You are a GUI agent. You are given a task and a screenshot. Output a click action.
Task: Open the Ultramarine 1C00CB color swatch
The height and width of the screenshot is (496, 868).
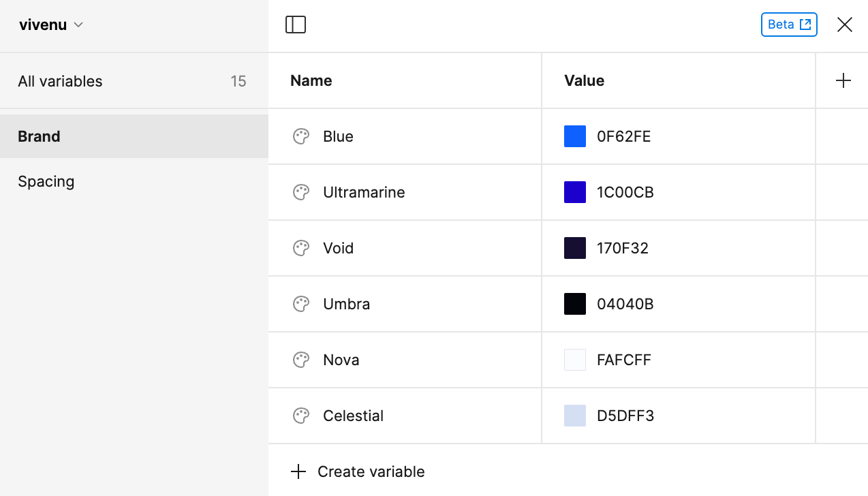coord(575,192)
